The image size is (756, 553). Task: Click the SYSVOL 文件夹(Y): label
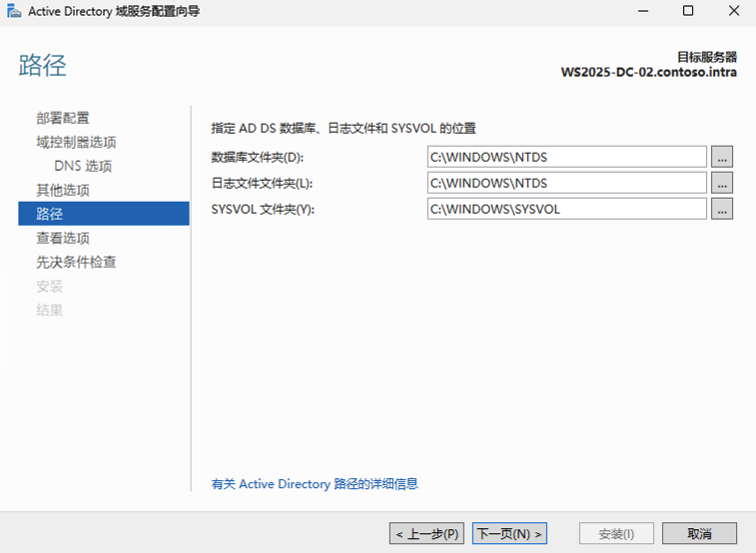click(263, 209)
